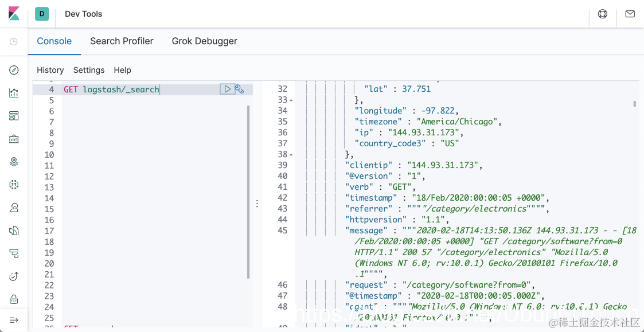Click the "clientip" key in output
This screenshot has width=644, height=332.
click(368, 165)
